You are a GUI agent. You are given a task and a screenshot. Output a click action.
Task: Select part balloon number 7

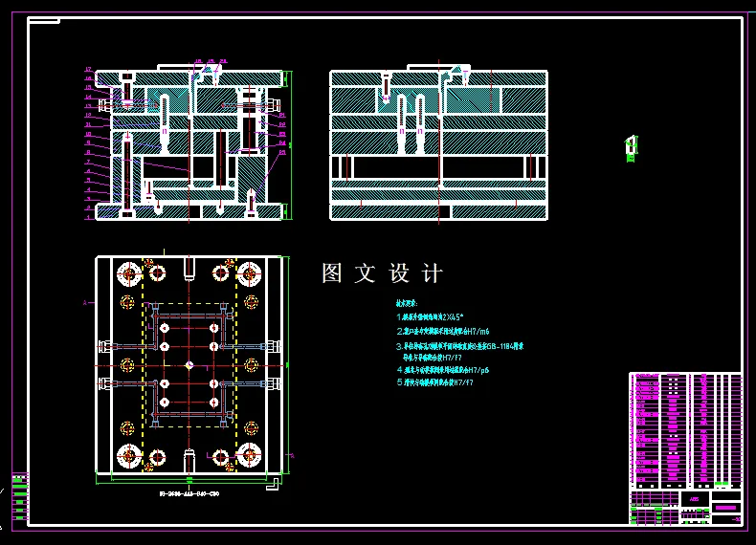tap(89, 162)
